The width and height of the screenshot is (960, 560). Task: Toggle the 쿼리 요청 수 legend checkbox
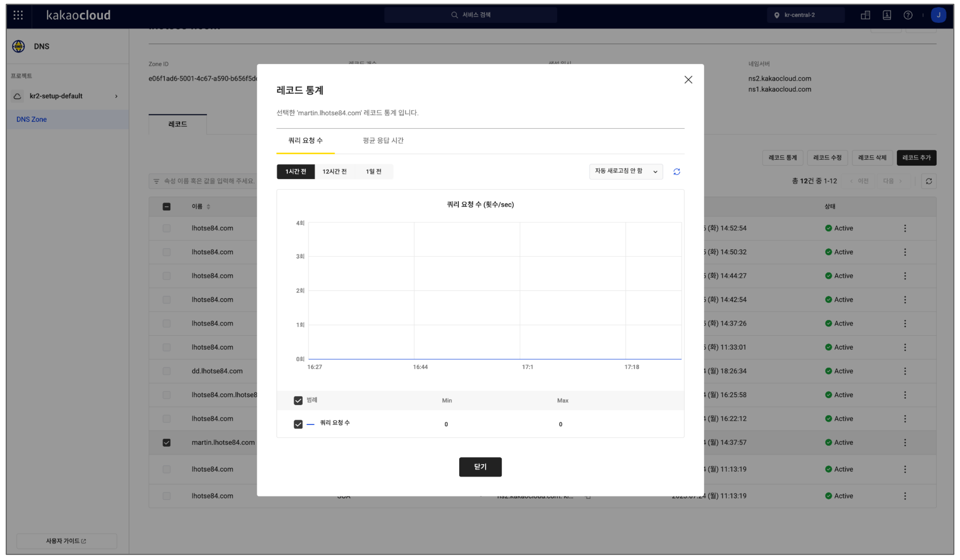pyautogui.click(x=298, y=424)
